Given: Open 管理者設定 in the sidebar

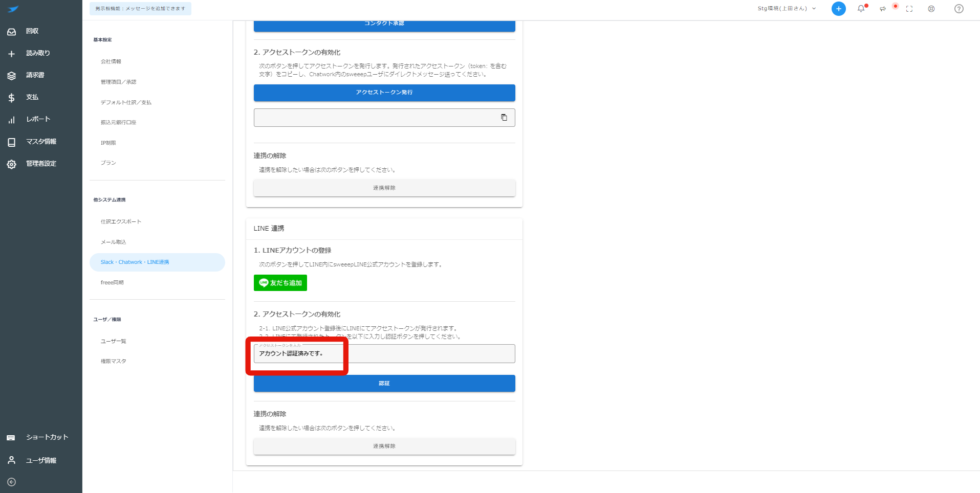Looking at the screenshot, I should click(41, 164).
